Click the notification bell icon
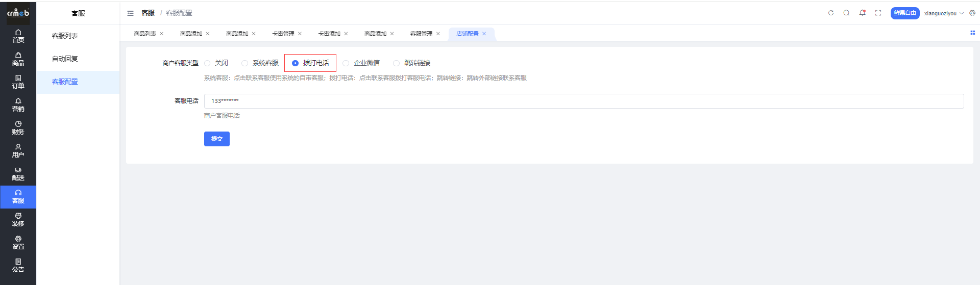The width and height of the screenshot is (980, 285). pyautogui.click(x=862, y=13)
